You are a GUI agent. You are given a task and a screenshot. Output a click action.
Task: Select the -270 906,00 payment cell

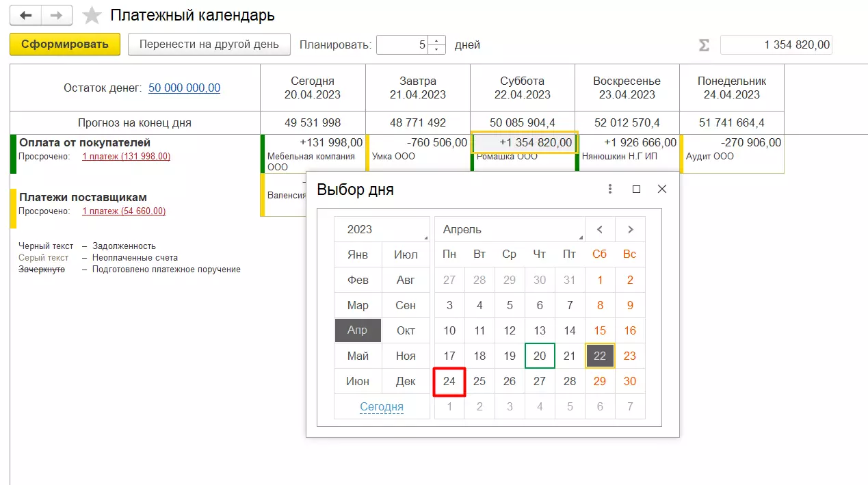[x=733, y=142]
